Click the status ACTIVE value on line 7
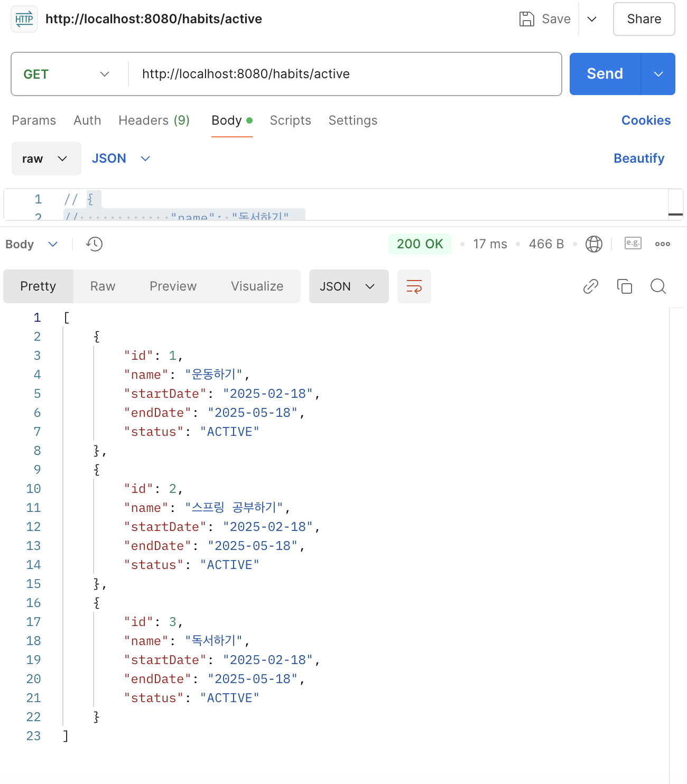Viewport: 687px width, 784px height. tap(230, 432)
